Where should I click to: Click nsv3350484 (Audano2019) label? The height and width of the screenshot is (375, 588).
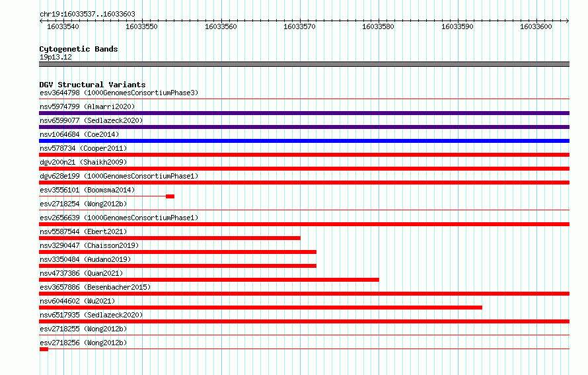(85, 259)
